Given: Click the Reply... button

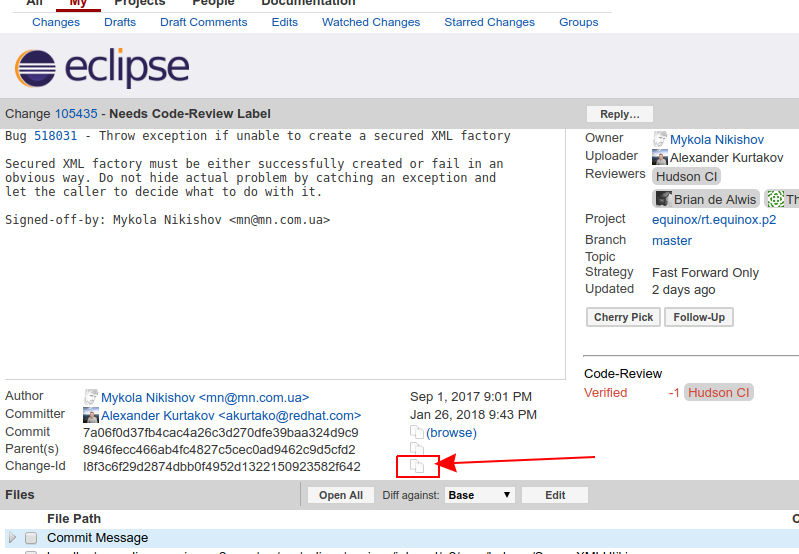Looking at the screenshot, I should (x=619, y=114).
